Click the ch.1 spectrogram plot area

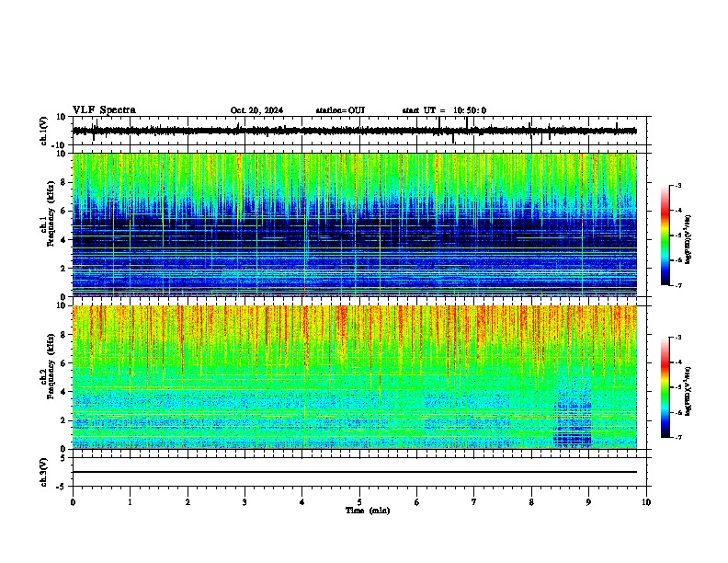coord(355,224)
